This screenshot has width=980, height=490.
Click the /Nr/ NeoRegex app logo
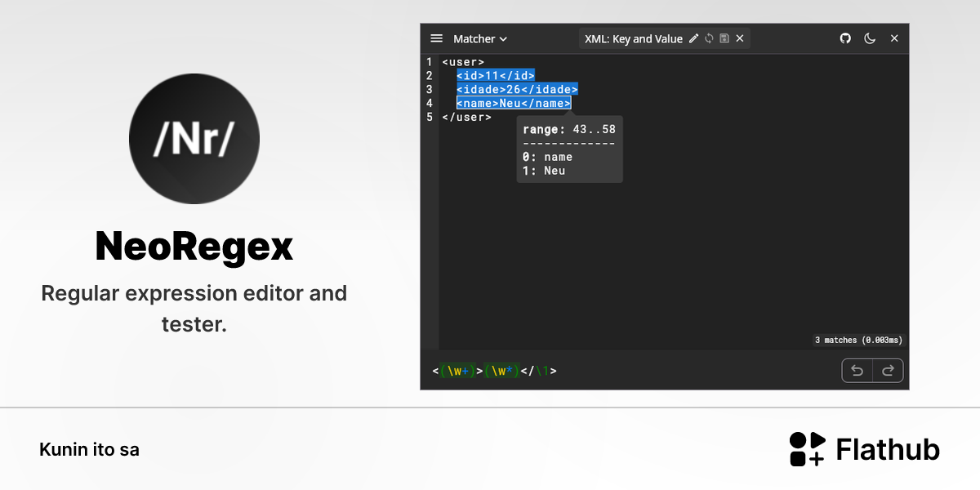[x=194, y=139]
